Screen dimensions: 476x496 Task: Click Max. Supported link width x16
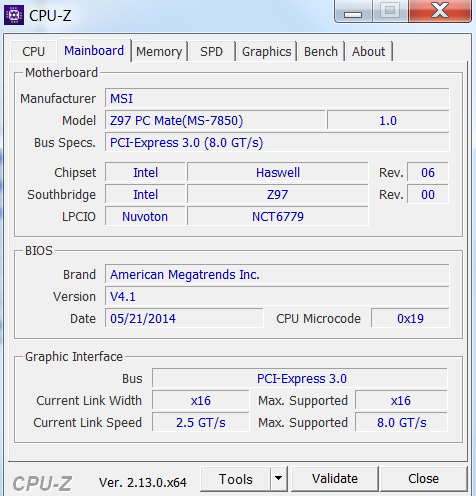tap(401, 401)
